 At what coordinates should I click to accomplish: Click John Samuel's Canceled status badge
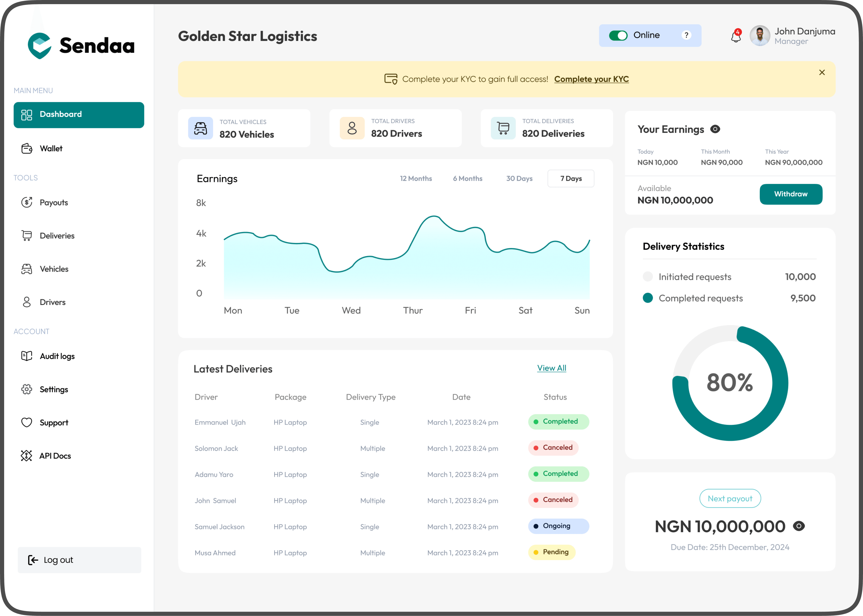tap(553, 500)
